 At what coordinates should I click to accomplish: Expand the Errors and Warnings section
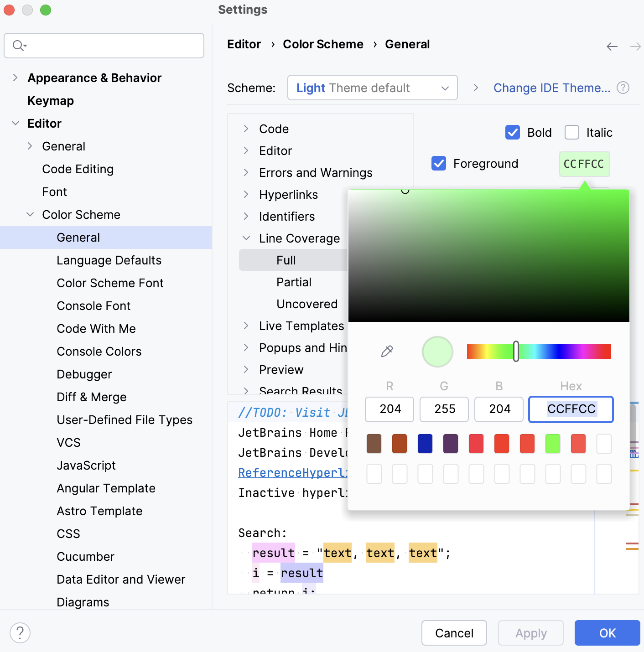[x=246, y=173]
